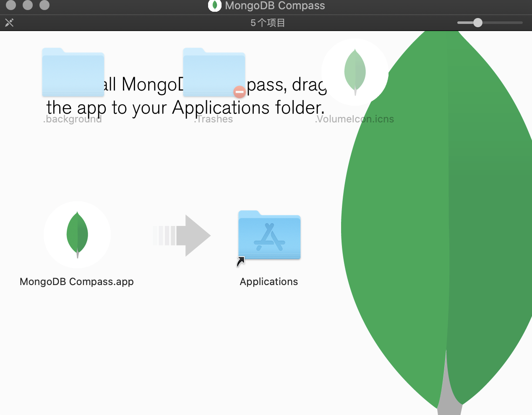
Task: Select the MongoDB Compass.app leaf icon
Action: pyautogui.click(x=77, y=235)
